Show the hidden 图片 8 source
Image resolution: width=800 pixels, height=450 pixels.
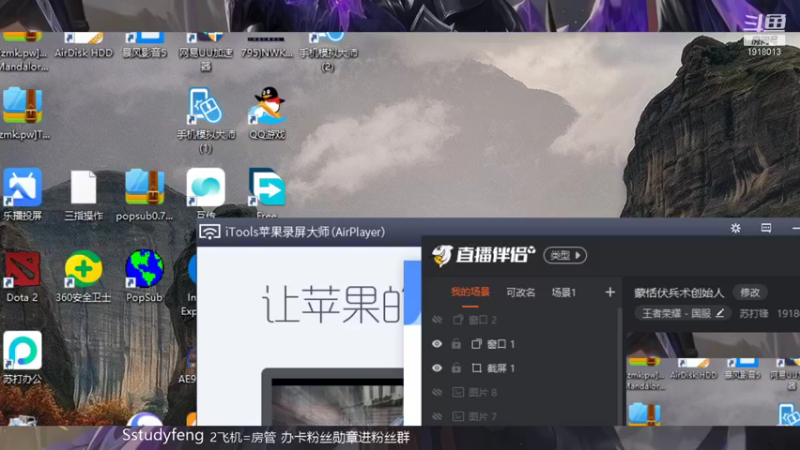[437, 392]
